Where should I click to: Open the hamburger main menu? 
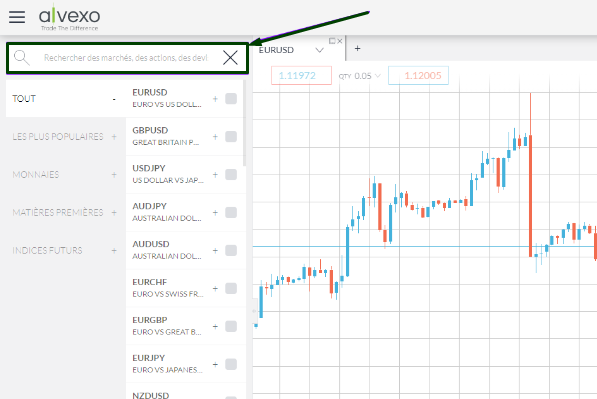17,17
